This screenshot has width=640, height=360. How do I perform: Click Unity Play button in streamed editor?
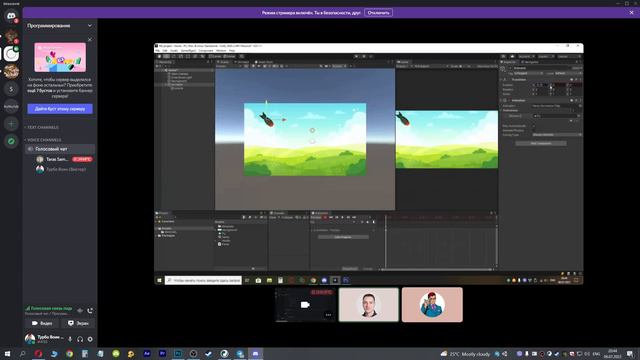pyautogui.click(x=356, y=56)
